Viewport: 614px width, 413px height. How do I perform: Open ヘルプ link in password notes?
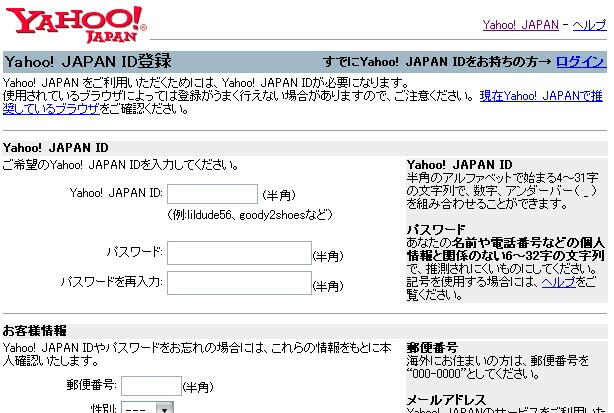click(x=558, y=281)
